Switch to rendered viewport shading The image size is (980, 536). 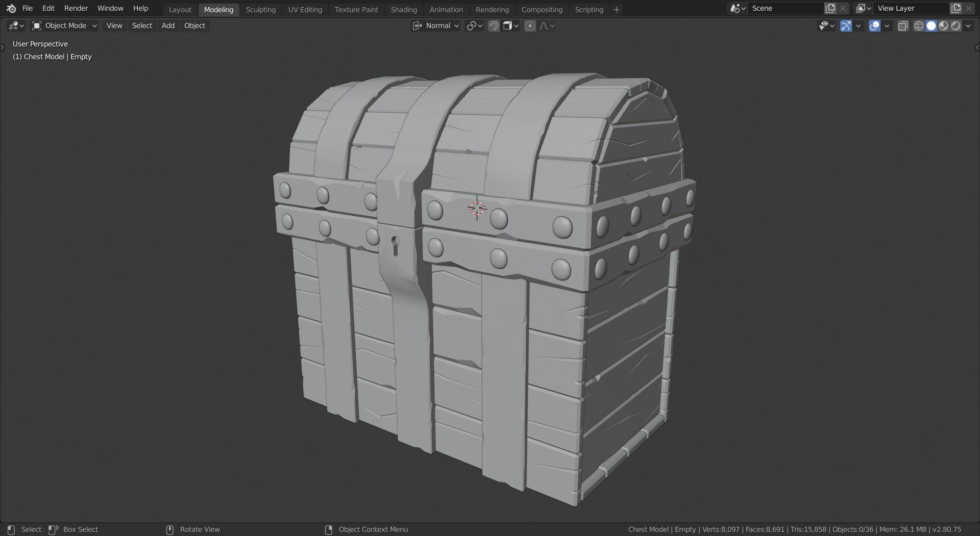point(955,25)
